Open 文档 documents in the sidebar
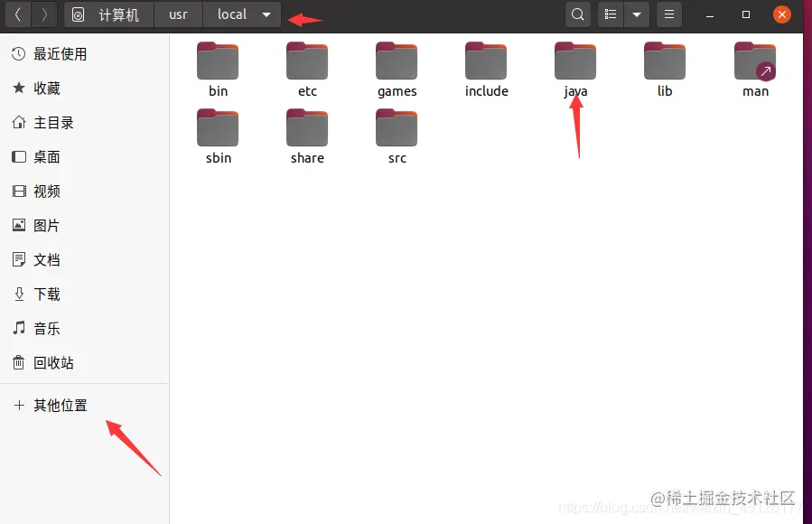This screenshot has height=524, width=812. (x=84, y=259)
